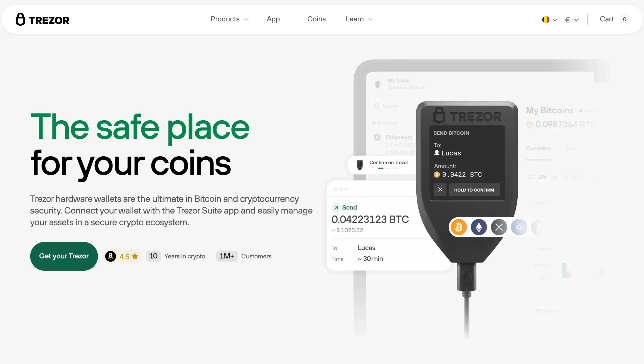The image size is (644, 364).
Task: Click Get your Trezor button
Action: point(64,256)
